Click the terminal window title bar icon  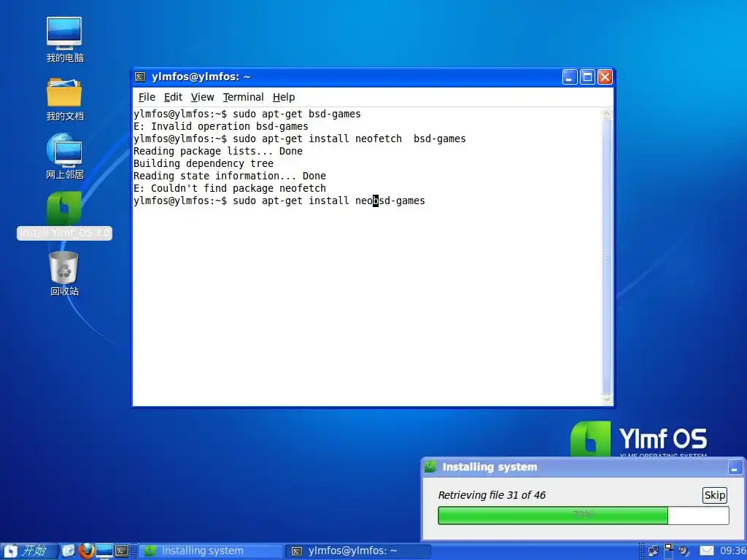coord(140,77)
